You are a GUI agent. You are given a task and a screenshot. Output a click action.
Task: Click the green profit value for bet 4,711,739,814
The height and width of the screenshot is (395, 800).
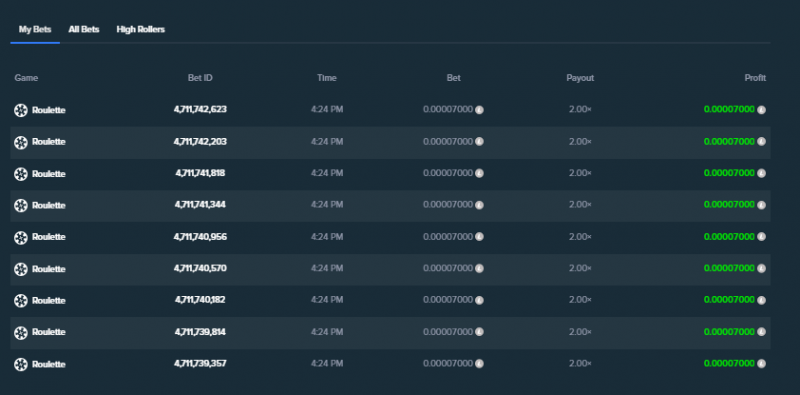(x=729, y=332)
